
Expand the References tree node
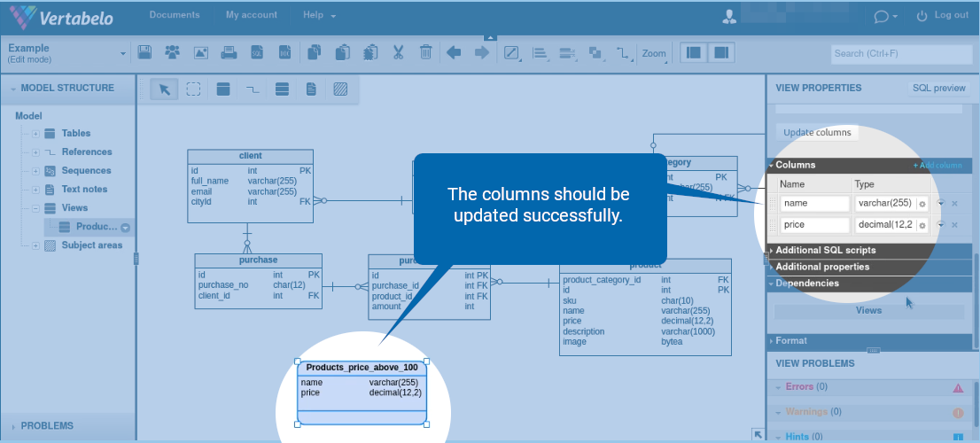click(36, 152)
